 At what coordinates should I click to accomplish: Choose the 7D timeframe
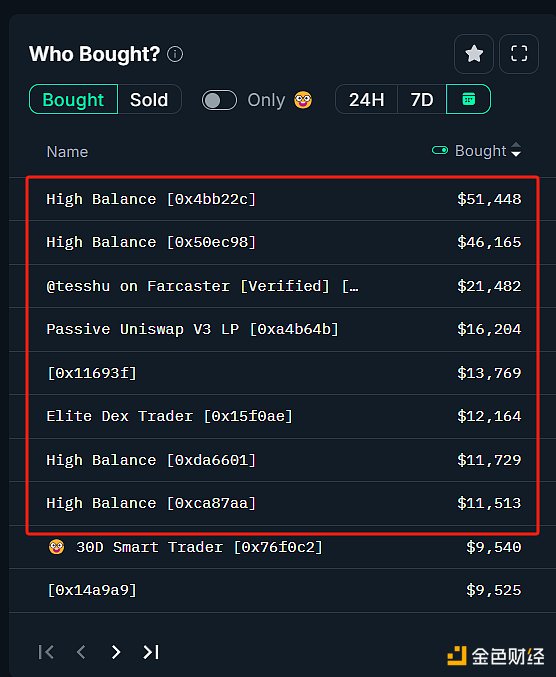click(x=422, y=99)
